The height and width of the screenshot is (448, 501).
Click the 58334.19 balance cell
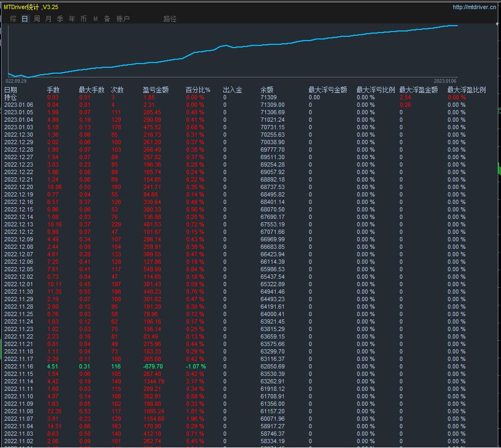pos(272,441)
